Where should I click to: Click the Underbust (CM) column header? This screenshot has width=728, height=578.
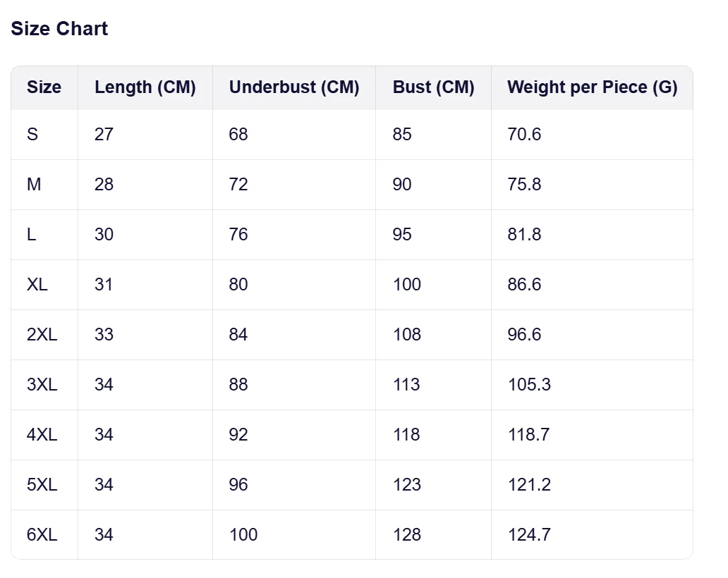coord(294,87)
